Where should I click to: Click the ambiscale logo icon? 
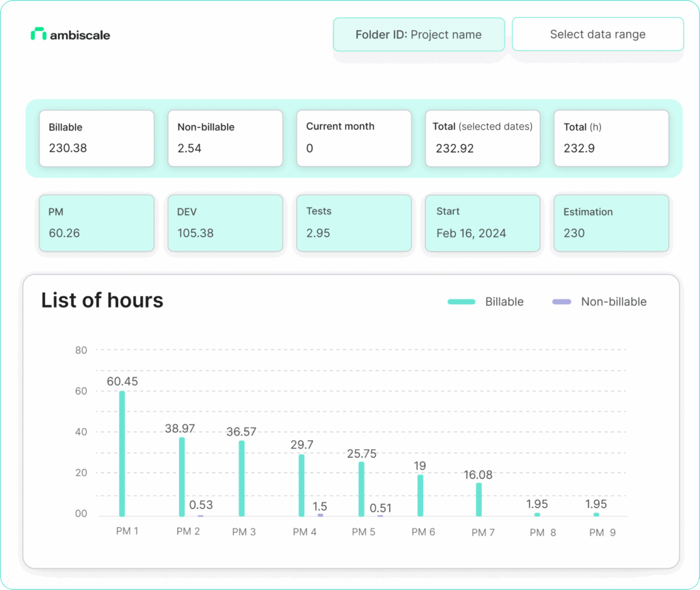pos(38,34)
